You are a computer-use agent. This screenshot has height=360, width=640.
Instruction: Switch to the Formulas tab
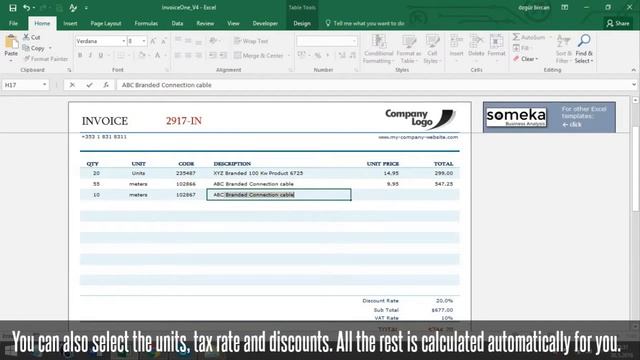(146, 23)
